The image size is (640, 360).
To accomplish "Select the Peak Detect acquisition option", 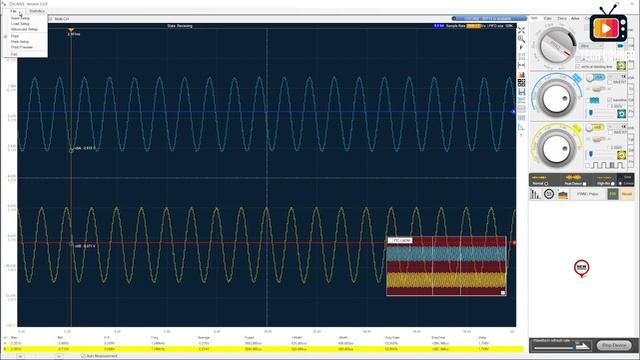I will (584, 184).
